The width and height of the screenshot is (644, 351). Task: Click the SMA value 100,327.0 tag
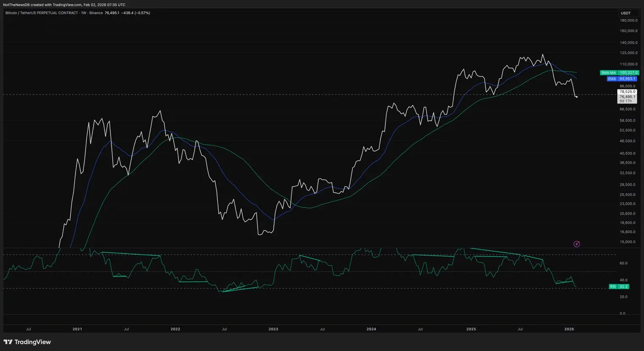pyautogui.click(x=628, y=73)
